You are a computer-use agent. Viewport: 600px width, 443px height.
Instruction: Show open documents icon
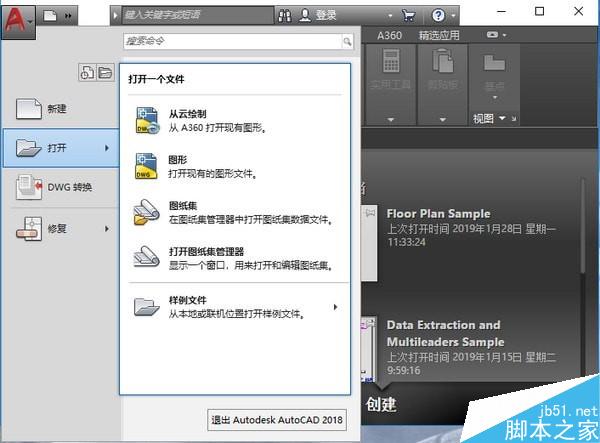tap(105, 72)
